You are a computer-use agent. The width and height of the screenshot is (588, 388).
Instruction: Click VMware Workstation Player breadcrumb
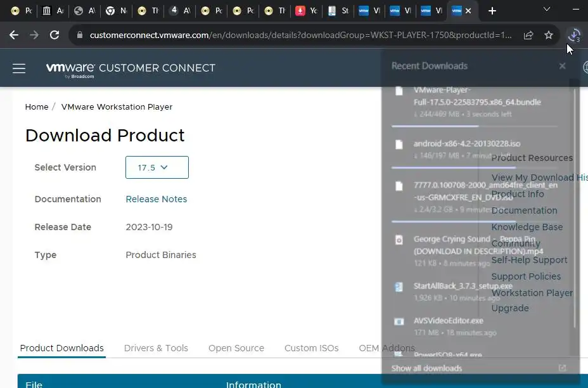click(117, 107)
